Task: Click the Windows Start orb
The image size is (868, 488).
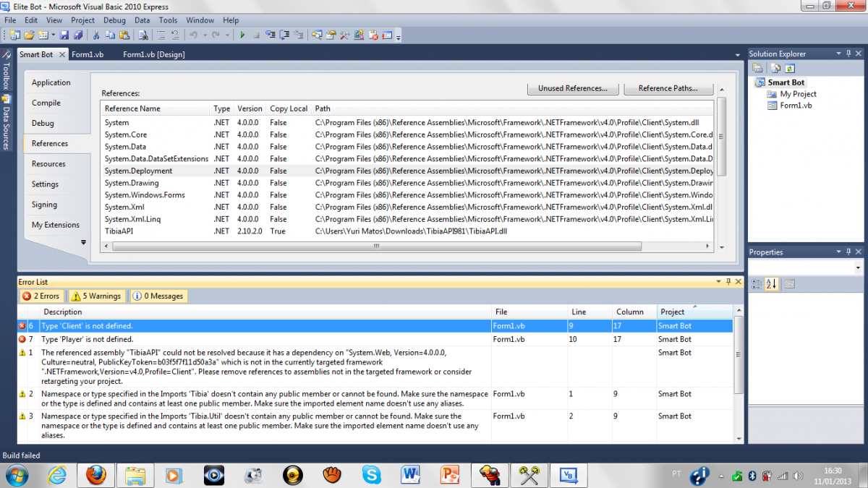Action: pos(16,475)
